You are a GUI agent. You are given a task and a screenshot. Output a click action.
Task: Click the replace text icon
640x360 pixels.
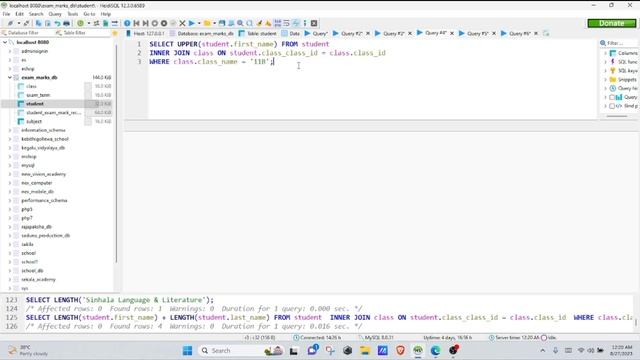pyautogui.click(x=249, y=23)
